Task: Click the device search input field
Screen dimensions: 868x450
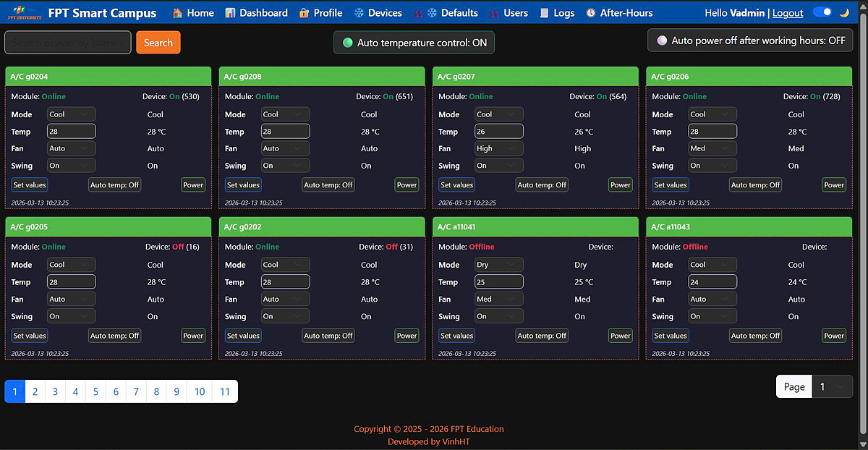Action: click(x=68, y=43)
